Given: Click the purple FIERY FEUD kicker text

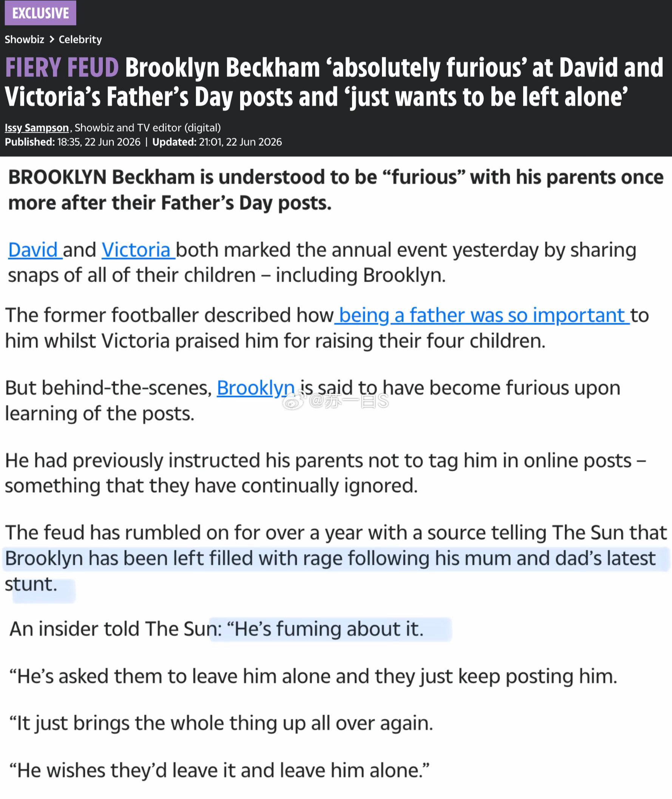Looking at the screenshot, I should [62, 68].
